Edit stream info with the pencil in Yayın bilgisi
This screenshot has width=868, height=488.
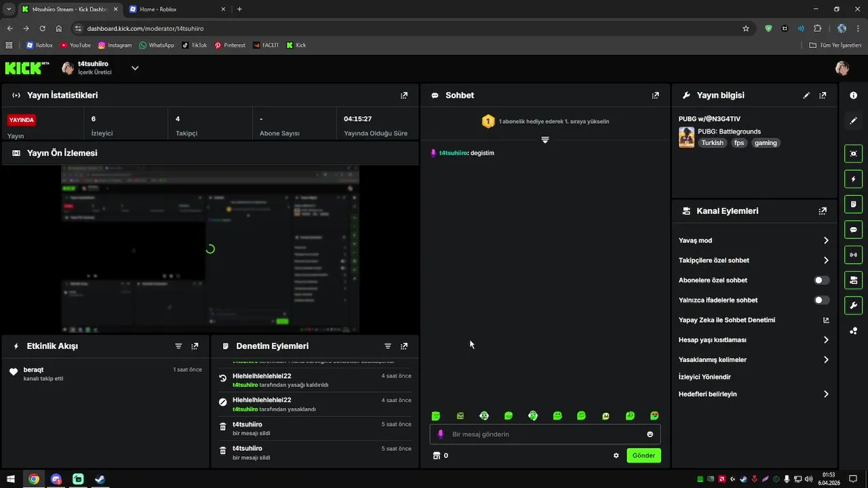tap(806, 96)
